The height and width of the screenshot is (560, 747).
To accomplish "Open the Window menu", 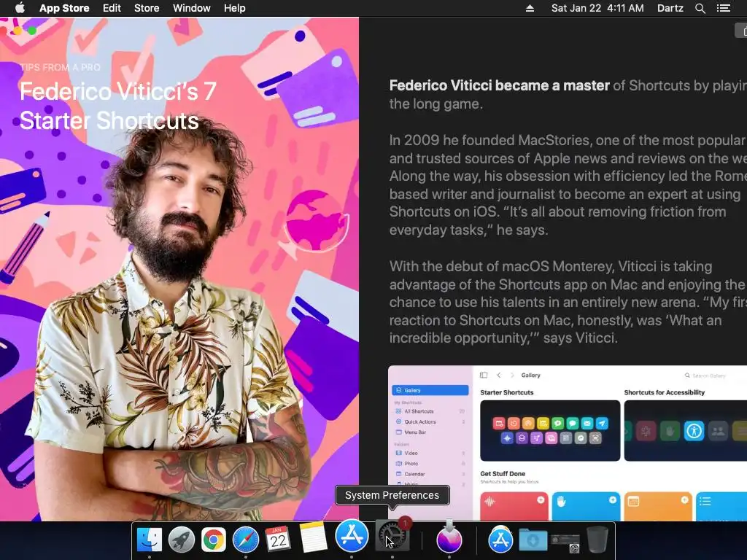I will click(192, 8).
